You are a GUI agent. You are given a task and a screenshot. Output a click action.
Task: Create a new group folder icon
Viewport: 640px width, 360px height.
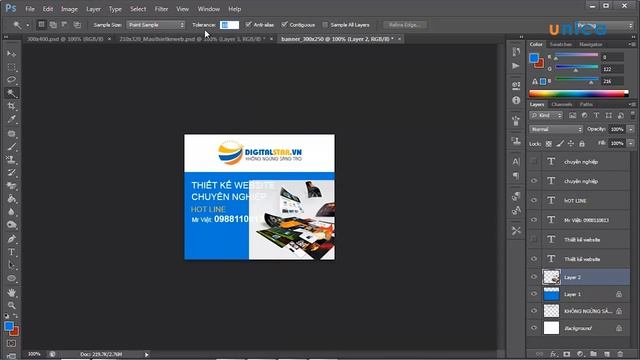coord(593,354)
